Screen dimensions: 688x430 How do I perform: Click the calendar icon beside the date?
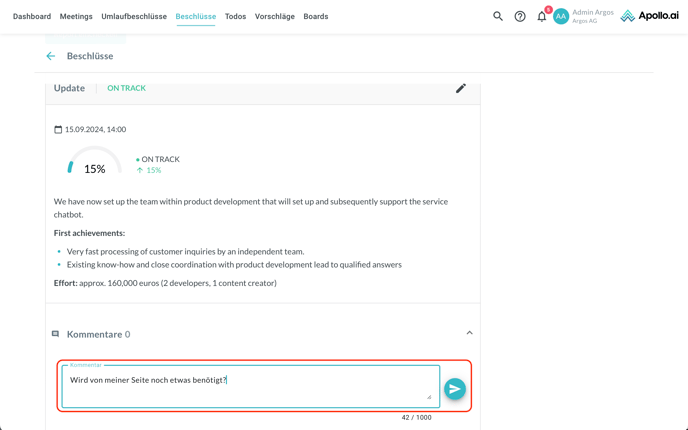(x=58, y=129)
